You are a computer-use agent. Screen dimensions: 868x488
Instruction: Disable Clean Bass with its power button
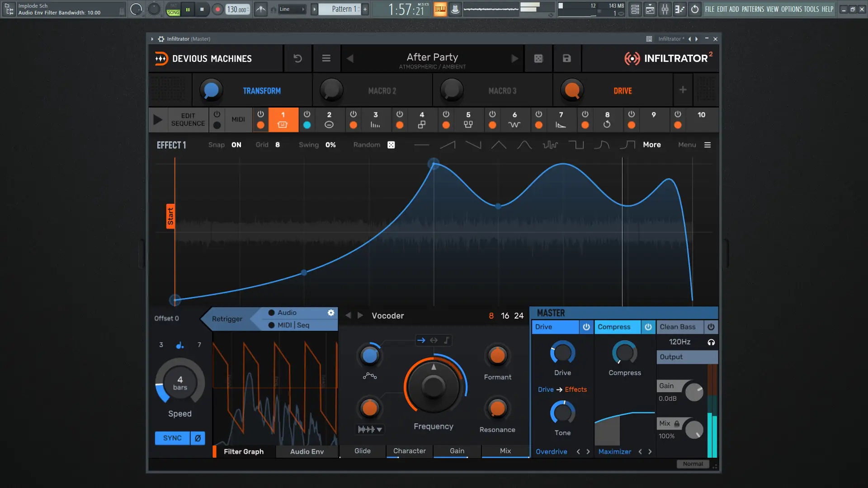[x=711, y=327]
